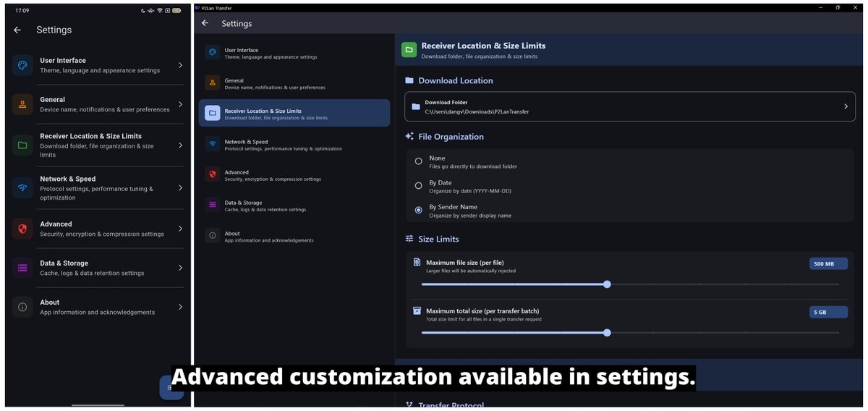Click the phone wifi status icon
The width and height of the screenshot is (868, 411).
click(x=159, y=11)
